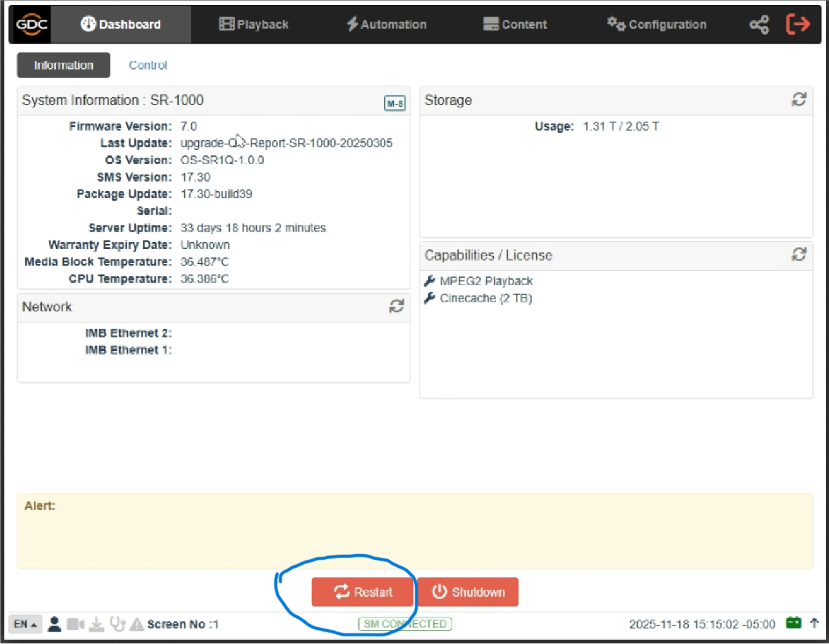Viewport: 829px width, 644px height.
Task: Open the EN language dropdown
Action: click(x=25, y=624)
